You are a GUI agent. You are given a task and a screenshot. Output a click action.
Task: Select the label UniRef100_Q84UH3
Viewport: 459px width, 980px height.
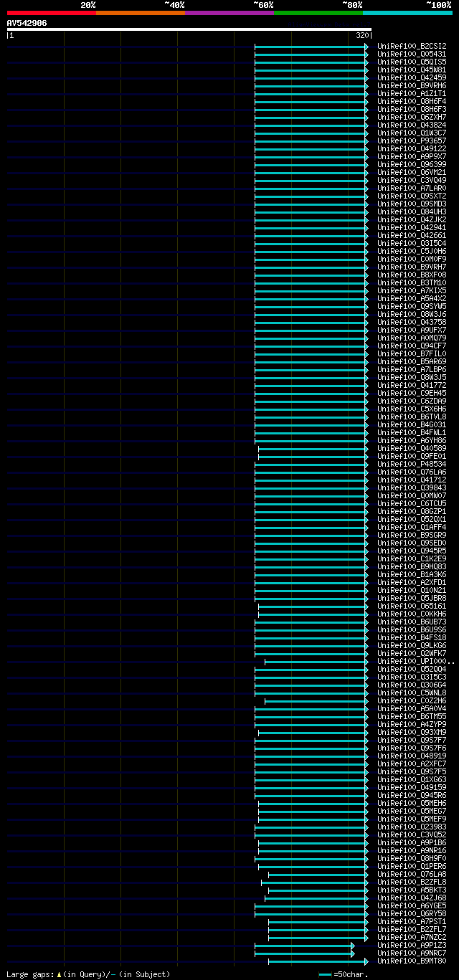412,211
